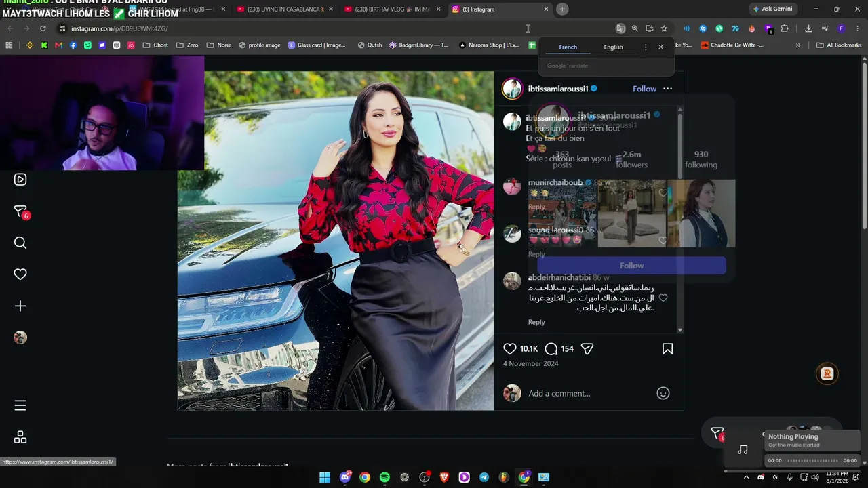Select the English tab in Translate popup

(x=614, y=47)
